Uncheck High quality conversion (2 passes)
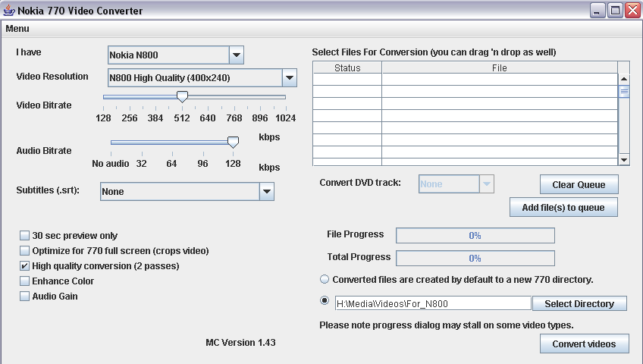 [24, 265]
